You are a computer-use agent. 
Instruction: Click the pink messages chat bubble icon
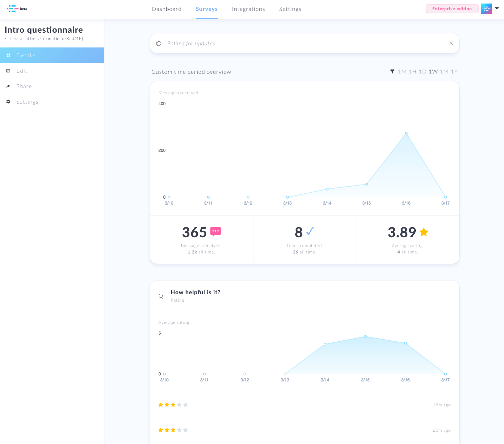tap(215, 232)
